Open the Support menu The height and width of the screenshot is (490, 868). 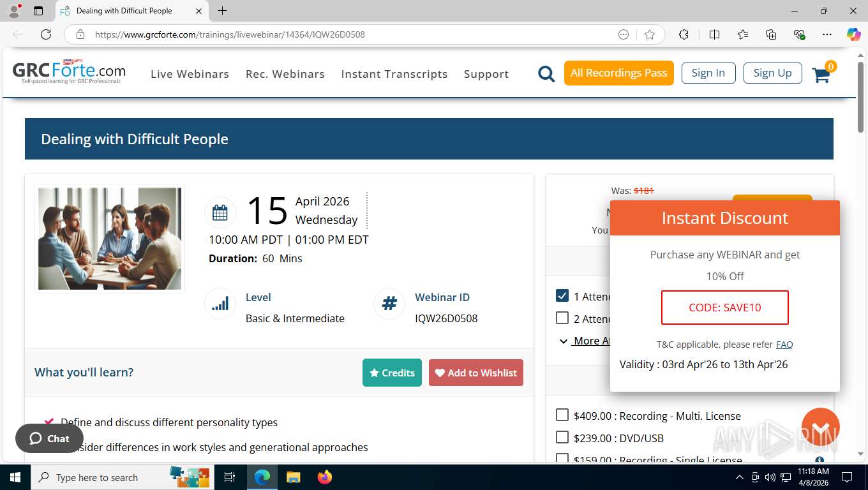tap(486, 74)
